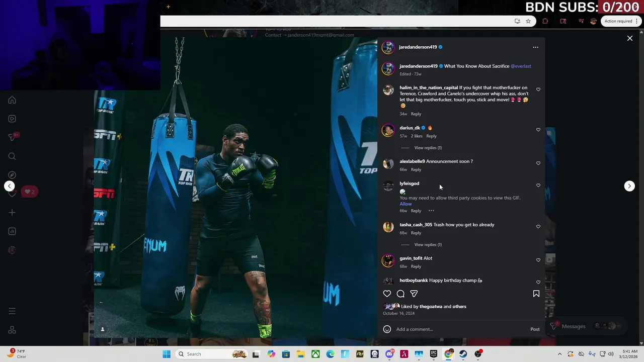Show 'others' who liked the post
This screenshot has width=644, height=362.
tap(459, 307)
